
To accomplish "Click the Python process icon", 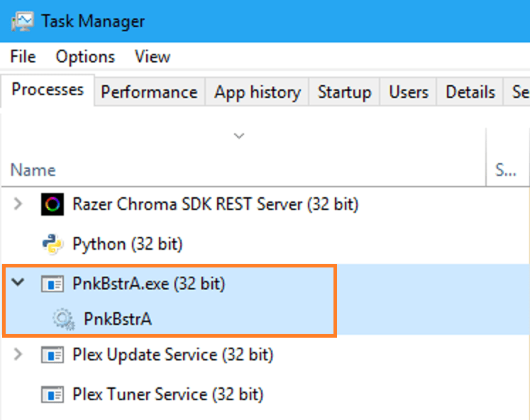I will (53, 243).
